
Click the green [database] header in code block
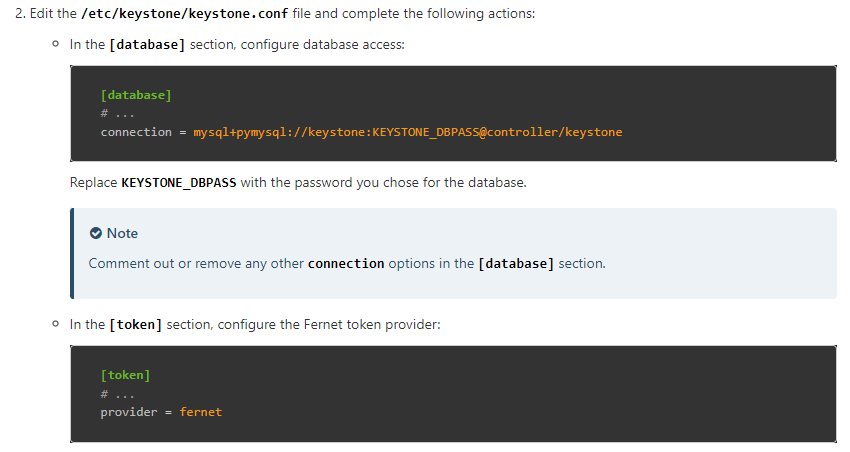136,95
